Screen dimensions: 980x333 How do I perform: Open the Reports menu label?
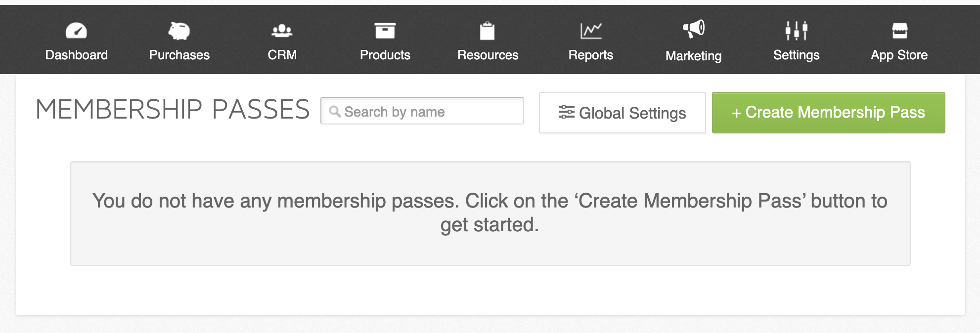(591, 55)
